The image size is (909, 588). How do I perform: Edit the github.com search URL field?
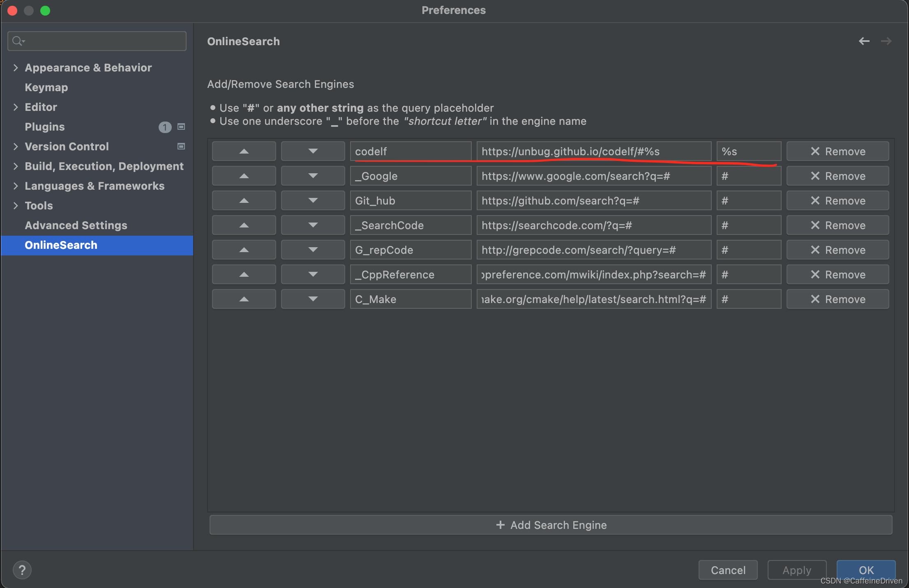(594, 200)
